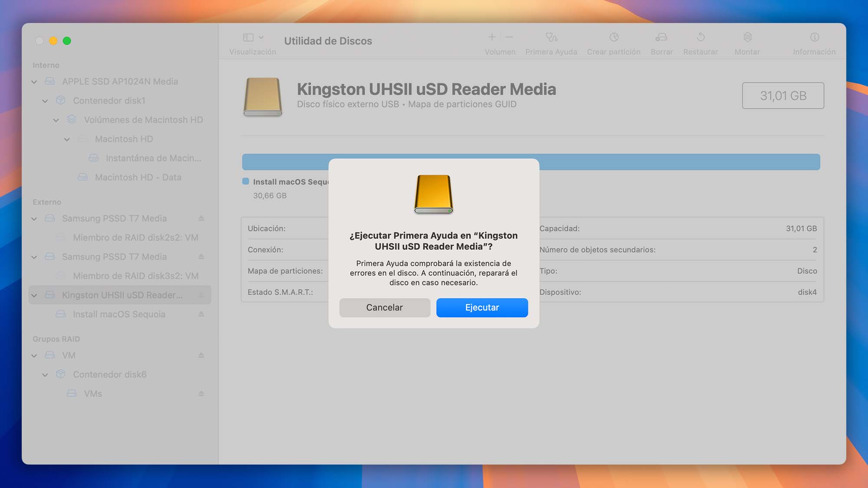Viewport: 868px width, 488px height.
Task: Select Instantánea de Macin... snapshot item
Action: (120, 158)
